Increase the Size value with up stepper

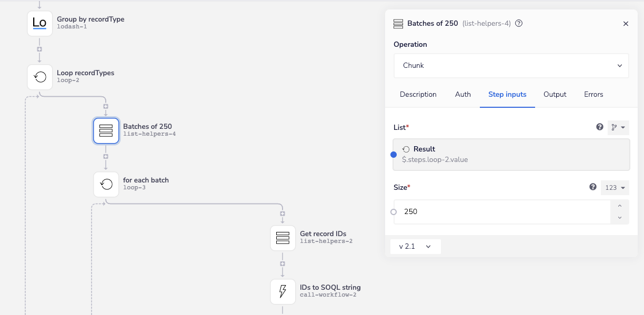pos(620,206)
